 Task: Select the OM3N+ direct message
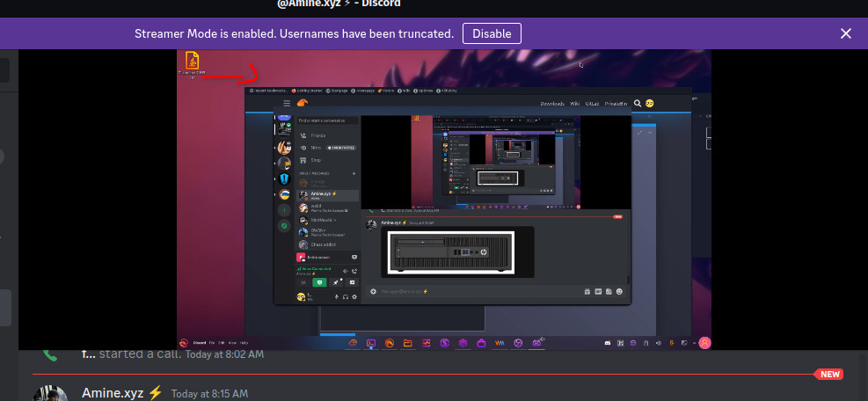click(x=328, y=232)
